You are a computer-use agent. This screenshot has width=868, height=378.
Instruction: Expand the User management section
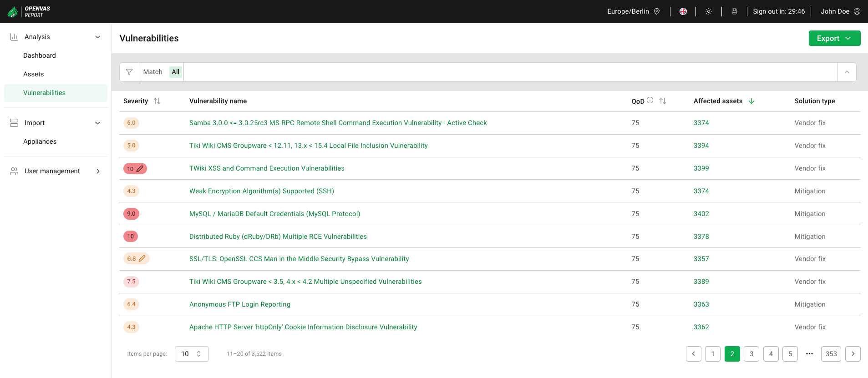97,171
